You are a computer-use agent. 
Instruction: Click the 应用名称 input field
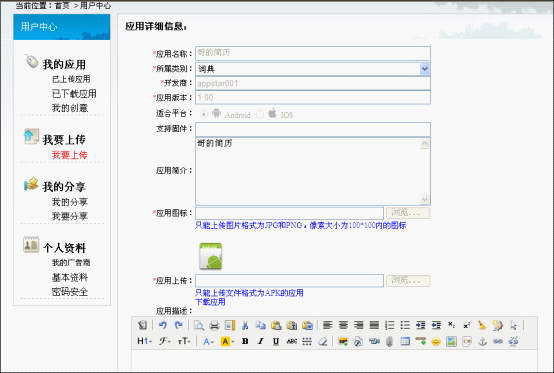pos(313,53)
